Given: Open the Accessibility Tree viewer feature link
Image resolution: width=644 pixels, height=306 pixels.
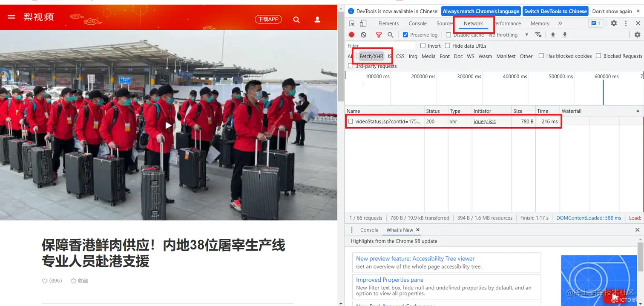Looking at the screenshot, I should [x=415, y=258].
